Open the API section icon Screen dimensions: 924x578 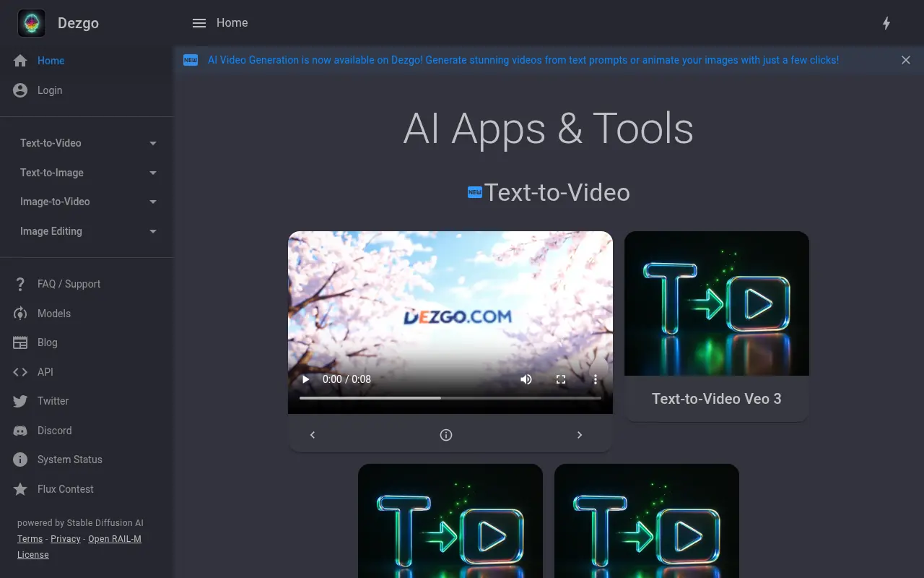point(20,372)
